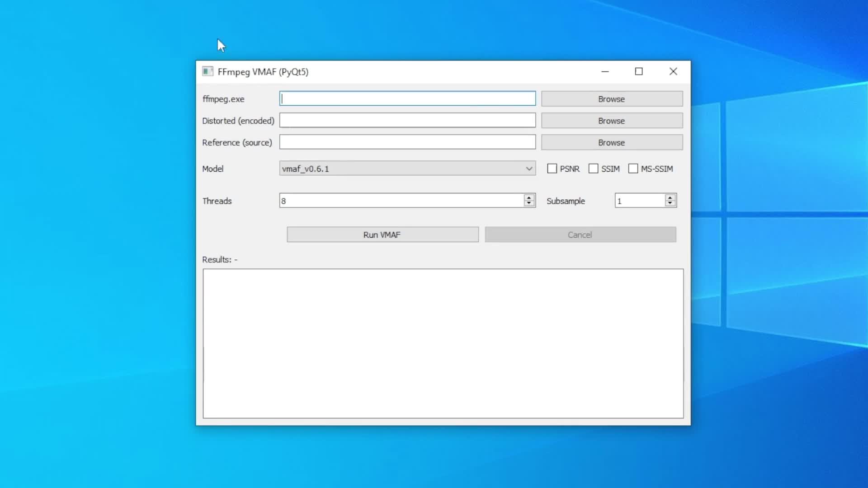Maximize the FFmpeg VMAF window
The height and width of the screenshot is (488, 868).
coord(639,71)
